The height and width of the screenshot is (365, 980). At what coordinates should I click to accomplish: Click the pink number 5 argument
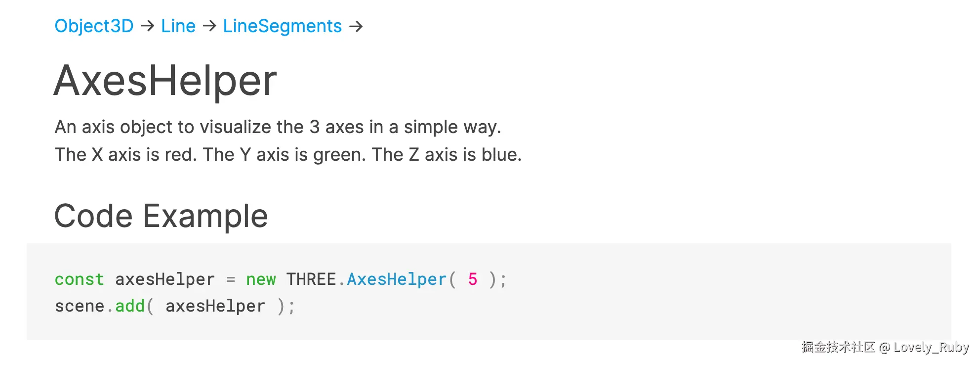[473, 279]
